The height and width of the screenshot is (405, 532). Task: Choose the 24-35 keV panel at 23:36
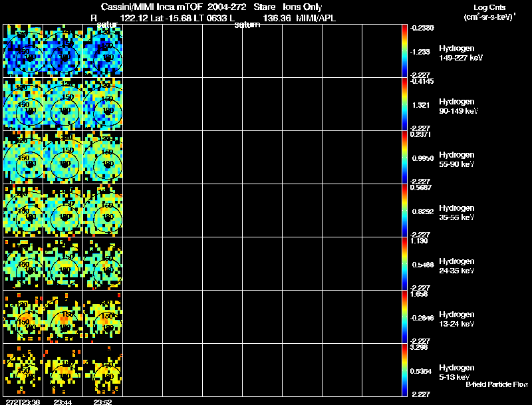23,264
